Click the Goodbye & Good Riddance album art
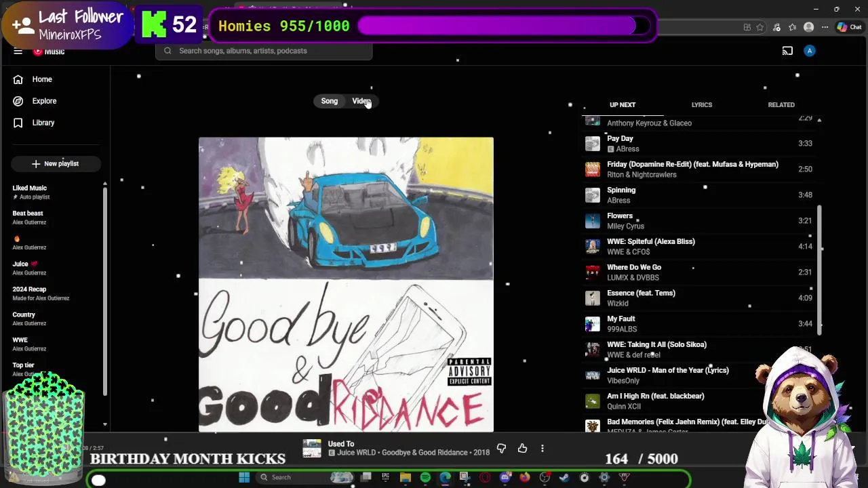The height and width of the screenshot is (488, 868). coord(346,285)
